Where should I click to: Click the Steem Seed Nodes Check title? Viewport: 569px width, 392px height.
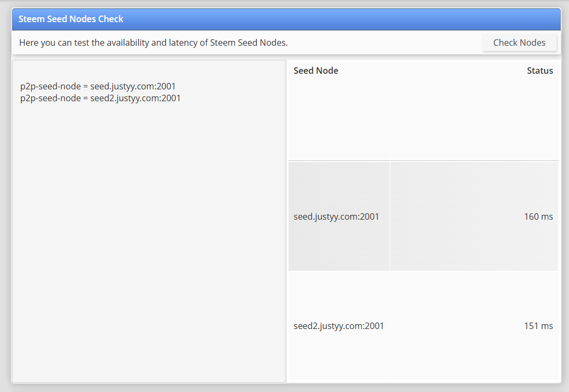[71, 19]
